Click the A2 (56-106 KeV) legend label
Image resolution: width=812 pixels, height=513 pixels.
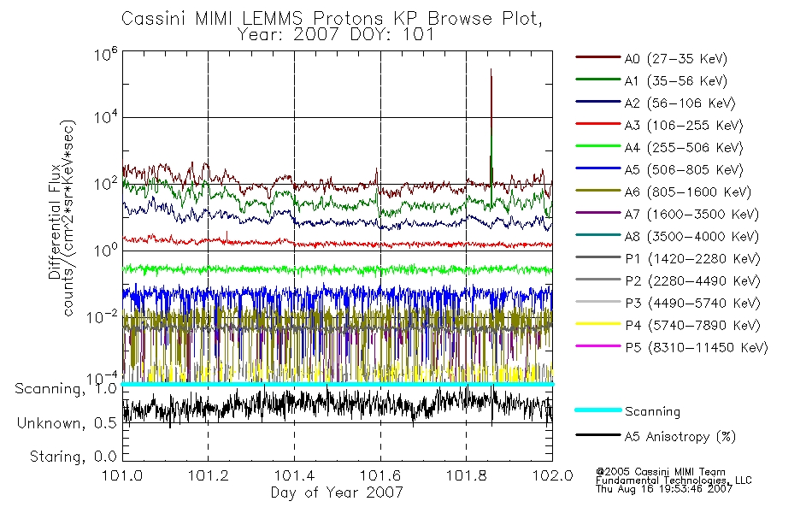tap(680, 103)
